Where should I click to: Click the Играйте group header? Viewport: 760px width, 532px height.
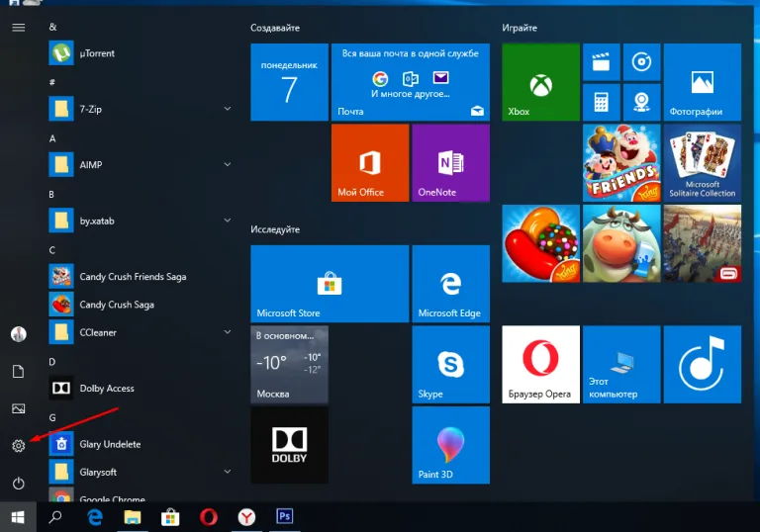point(520,28)
